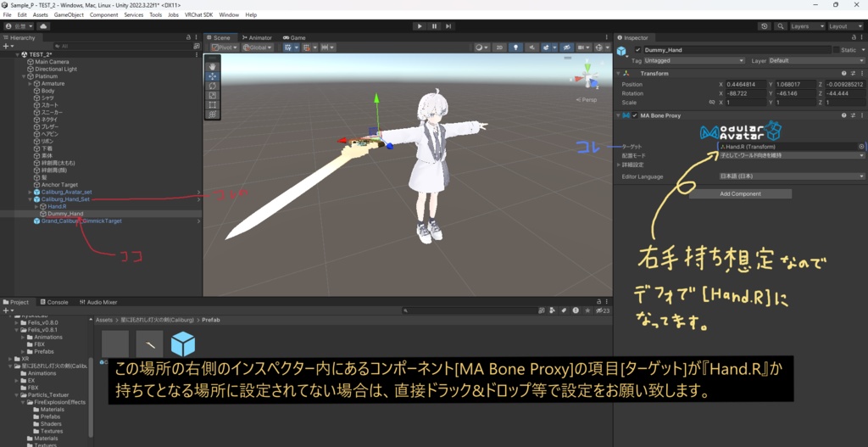The width and height of the screenshot is (868, 447).
Task: Switch to the Audio Mixer tab
Action: pos(98,303)
